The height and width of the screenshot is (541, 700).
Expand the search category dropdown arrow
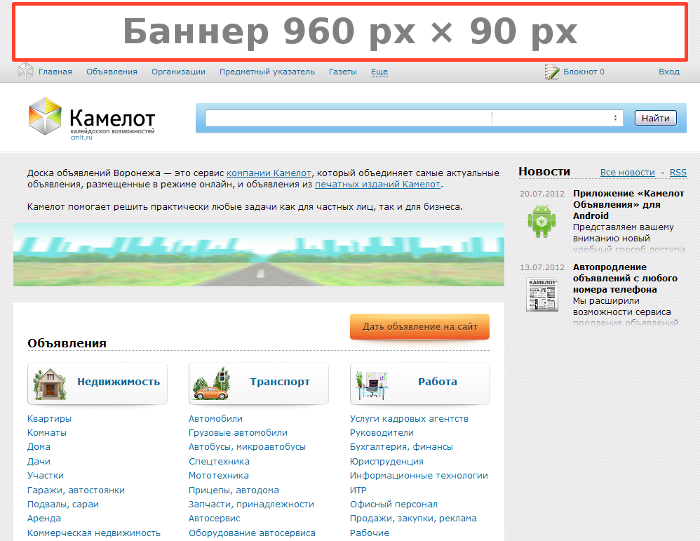click(x=616, y=118)
